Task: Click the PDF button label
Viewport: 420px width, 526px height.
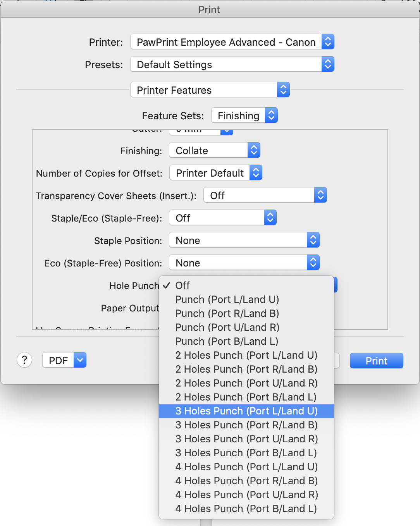Action: coord(58,361)
